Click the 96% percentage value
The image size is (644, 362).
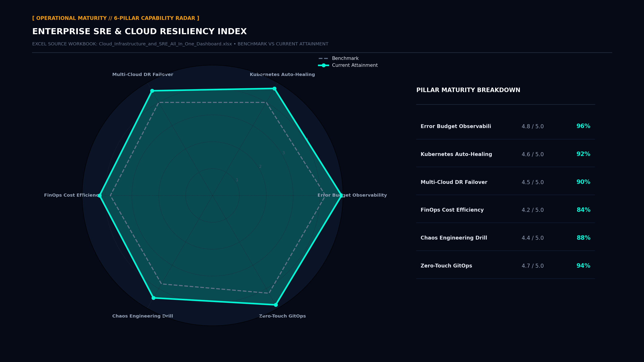[x=583, y=126]
